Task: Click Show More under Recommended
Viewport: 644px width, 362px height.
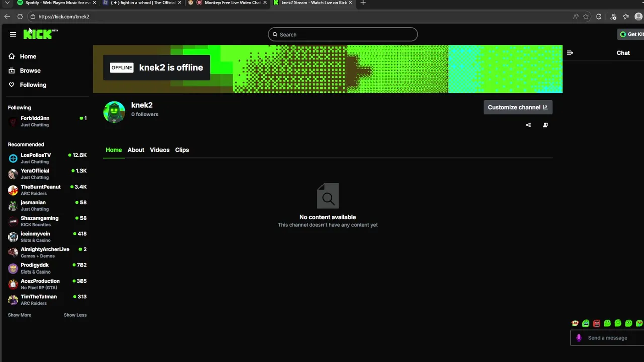Action: pyautogui.click(x=19, y=315)
